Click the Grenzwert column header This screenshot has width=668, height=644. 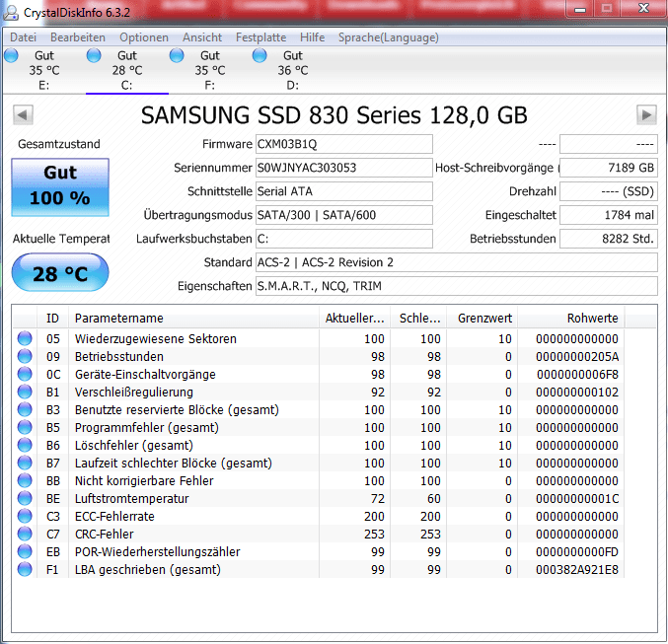(x=482, y=318)
